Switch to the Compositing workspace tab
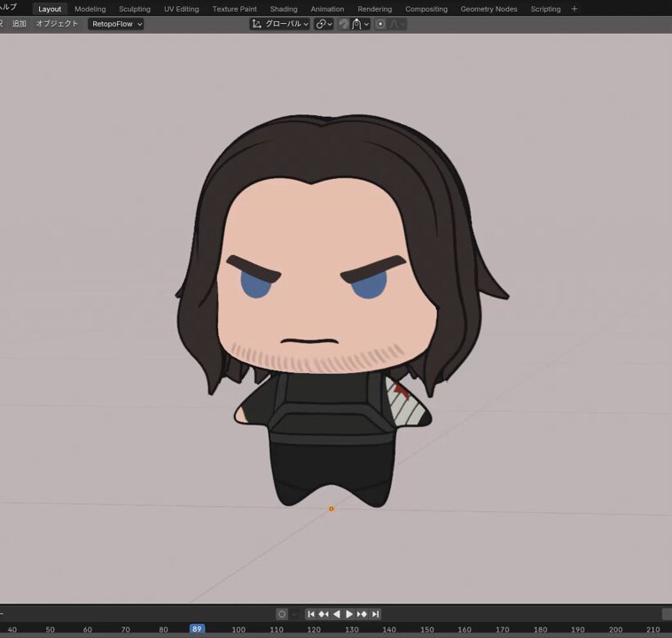The height and width of the screenshot is (638, 672). (426, 9)
